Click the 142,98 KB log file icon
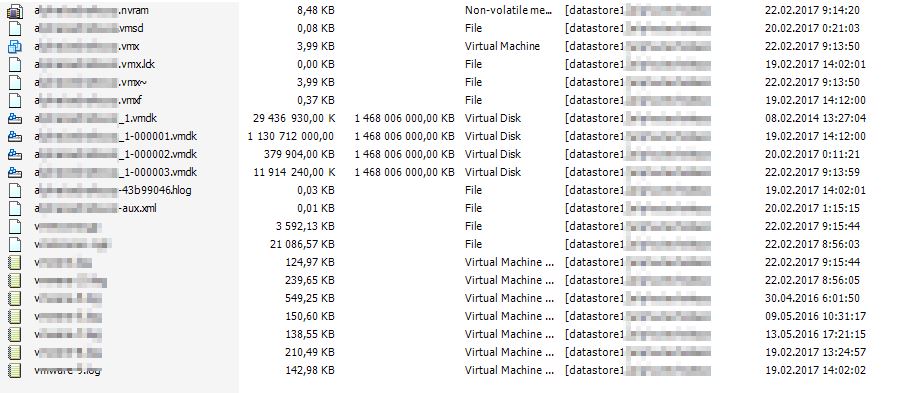The height and width of the screenshot is (393, 921). [15, 370]
